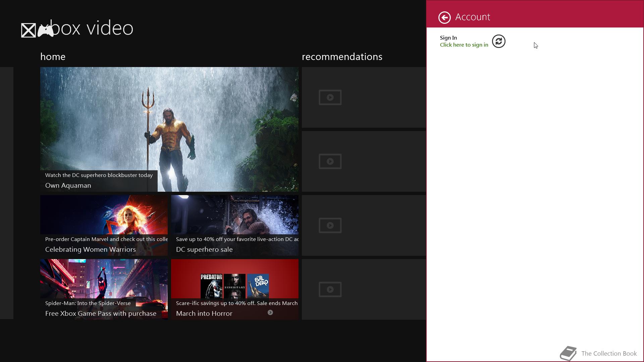Click 'Pre-order Captain Marvel' caption text

(x=106, y=239)
